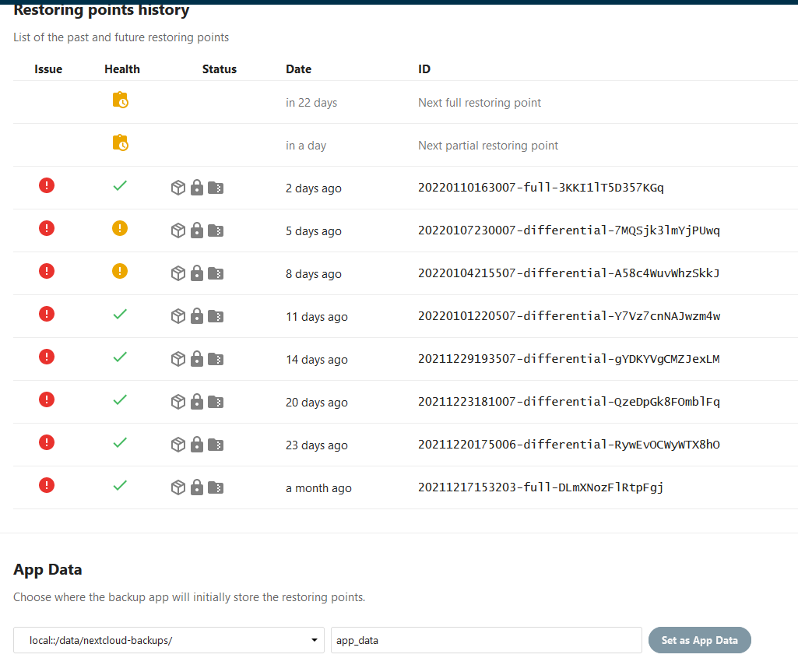This screenshot has width=798, height=672.
Task: Click green health check in 14 days ago row
Action: point(120,357)
